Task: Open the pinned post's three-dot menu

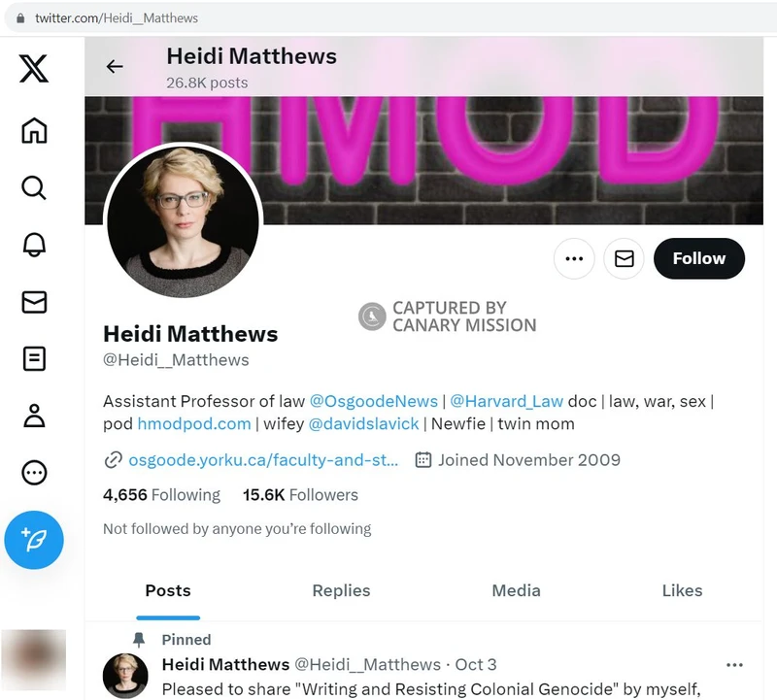Action: click(734, 665)
